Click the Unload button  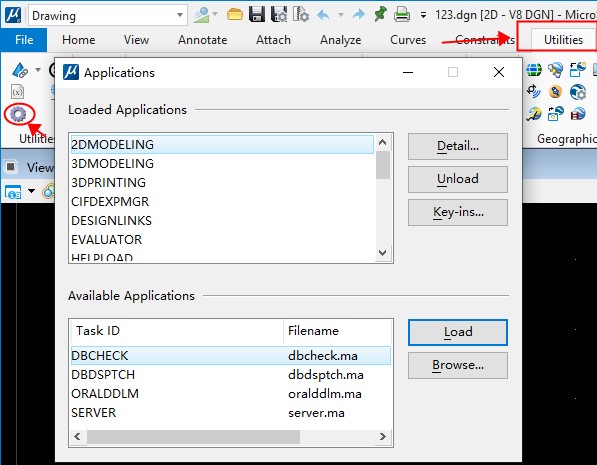458,179
